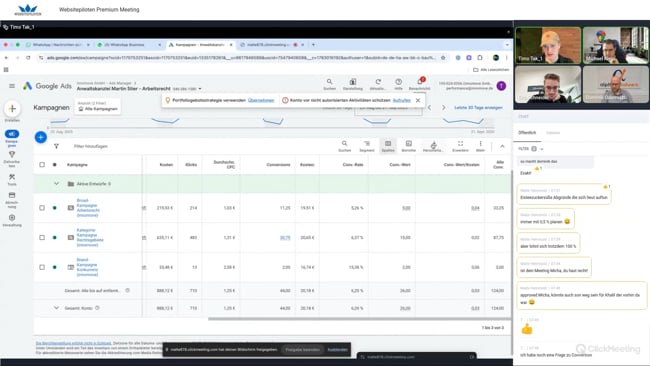Image resolution: width=650 pixels, height=366 pixels.
Task: Expand the Gesamt: Konto totals row
Action: click(x=56, y=308)
